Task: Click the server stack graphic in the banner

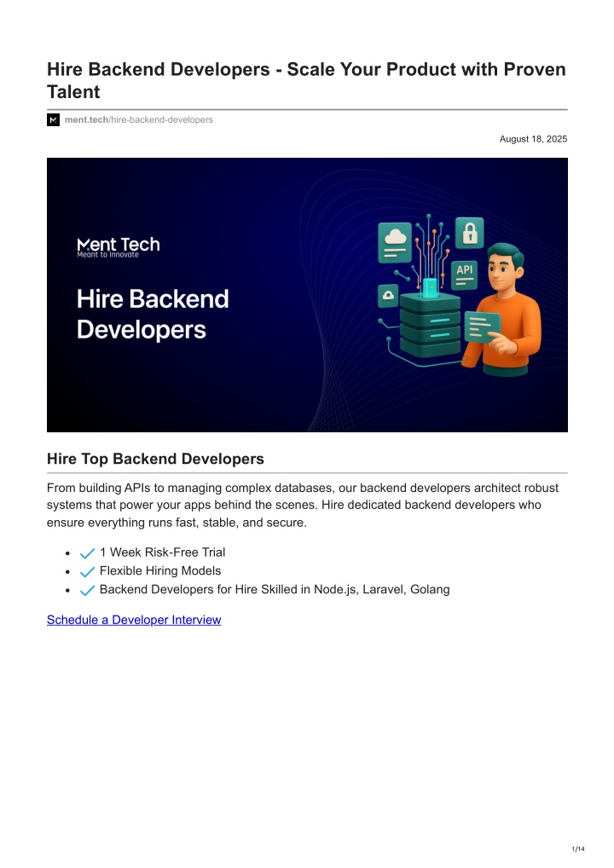Action: click(430, 324)
